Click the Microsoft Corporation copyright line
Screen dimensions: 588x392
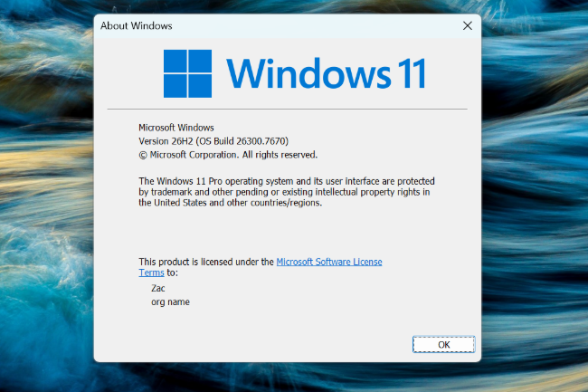coord(226,155)
